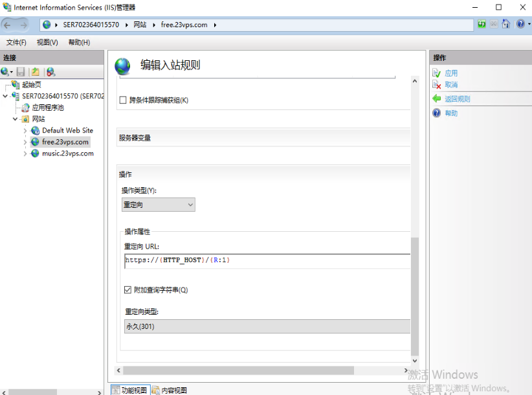Open the 文件(F) menu

click(x=16, y=43)
